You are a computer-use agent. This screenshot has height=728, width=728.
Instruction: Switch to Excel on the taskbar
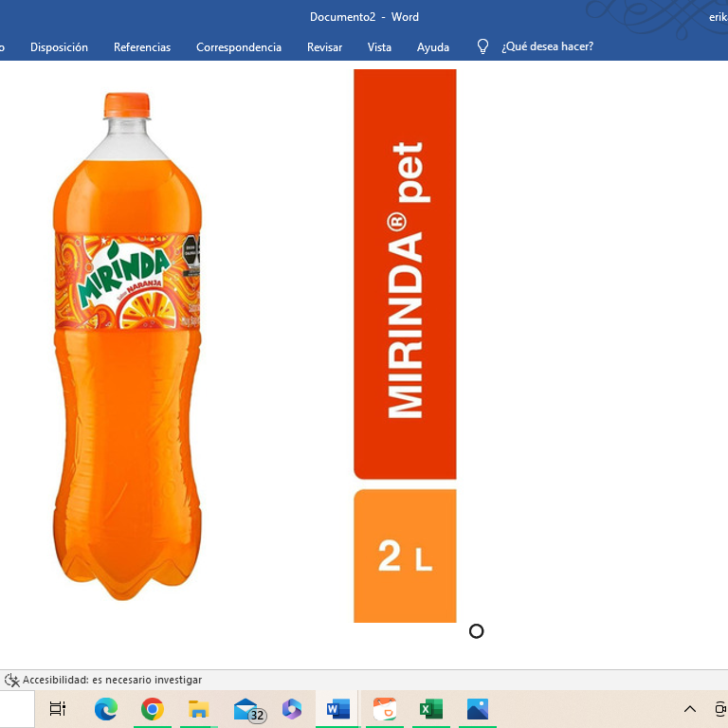point(431,709)
